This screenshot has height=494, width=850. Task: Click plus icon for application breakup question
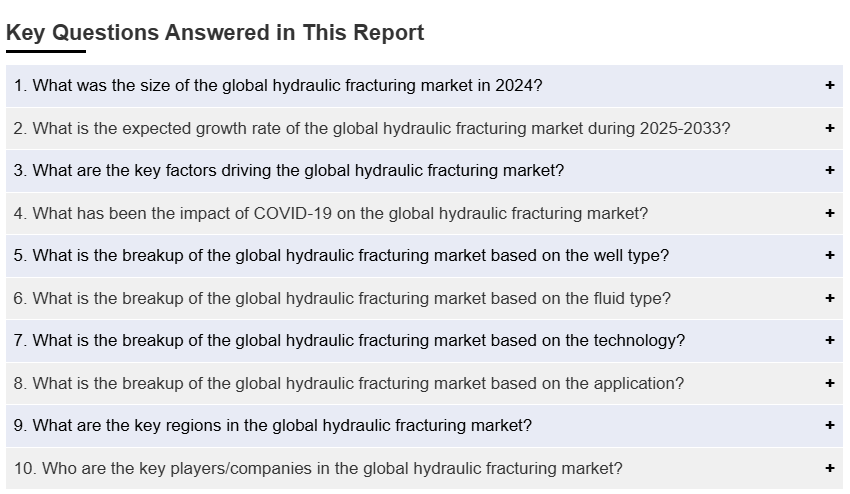click(830, 383)
